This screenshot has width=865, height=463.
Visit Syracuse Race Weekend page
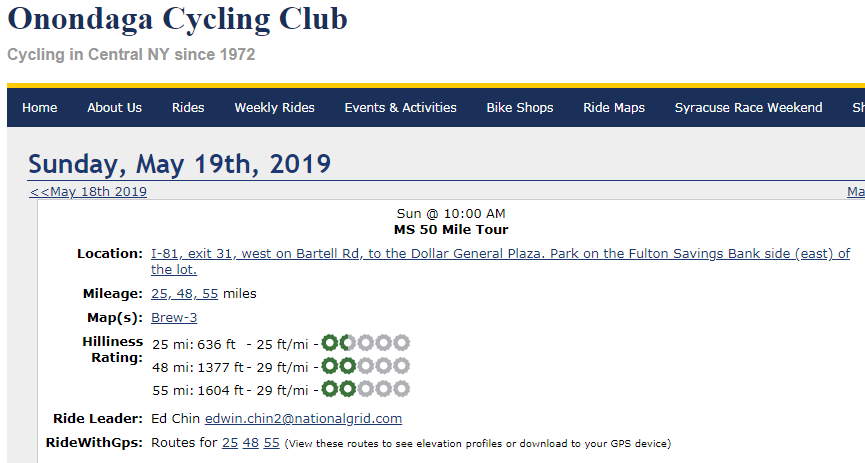coord(748,107)
